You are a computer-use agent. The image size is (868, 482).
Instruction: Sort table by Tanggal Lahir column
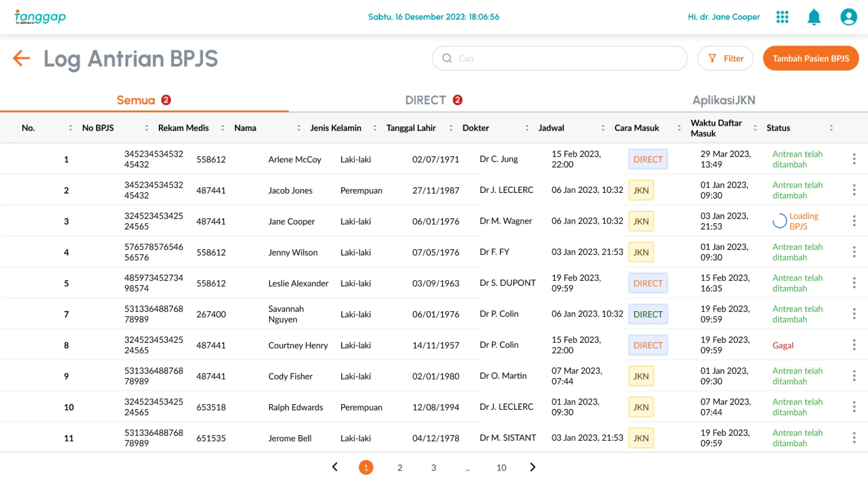click(450, 128)
